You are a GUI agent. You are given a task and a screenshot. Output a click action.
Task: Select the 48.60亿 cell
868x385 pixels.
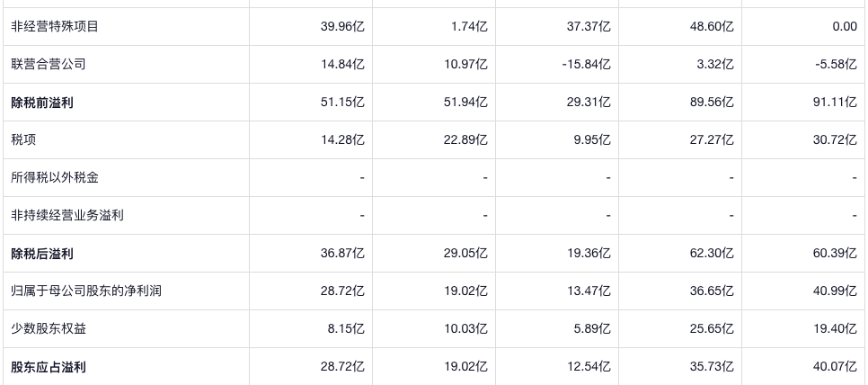[x=712, y=27]
